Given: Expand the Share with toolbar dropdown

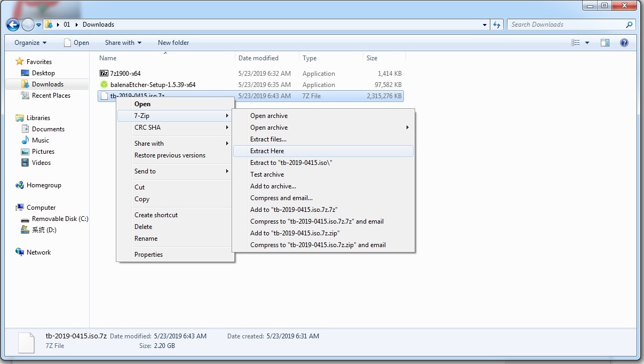Looking at the screenshot, I should 123,43.
